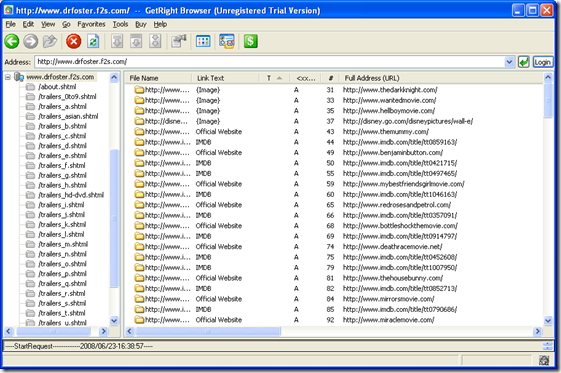Select the miraclemovie.com row
Screen dimensions: 561x373
tap(334, 320)
